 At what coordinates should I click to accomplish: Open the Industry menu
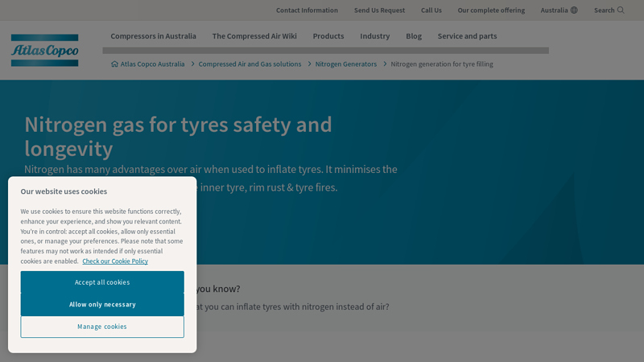pyautogui.click(x=375, y=36)
